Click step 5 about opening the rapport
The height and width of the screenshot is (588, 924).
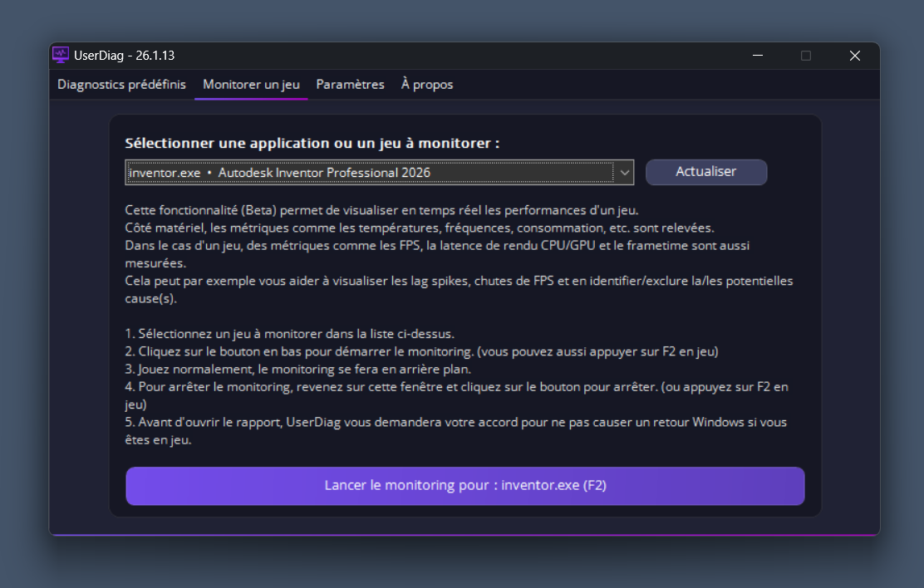(455, 422)
